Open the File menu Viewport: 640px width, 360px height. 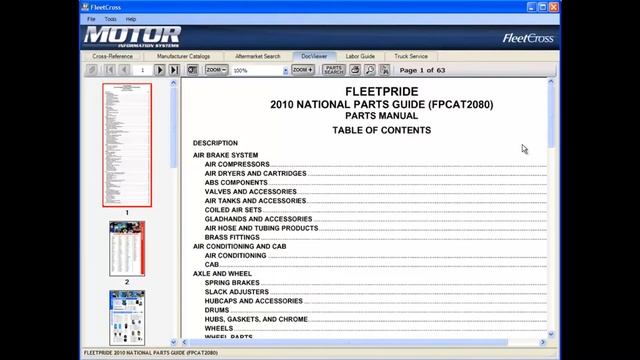[x=91, y=19]
